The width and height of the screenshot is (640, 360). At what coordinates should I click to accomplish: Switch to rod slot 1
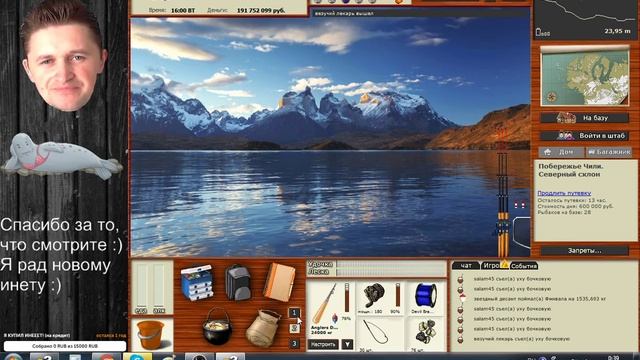coord(294,313)
